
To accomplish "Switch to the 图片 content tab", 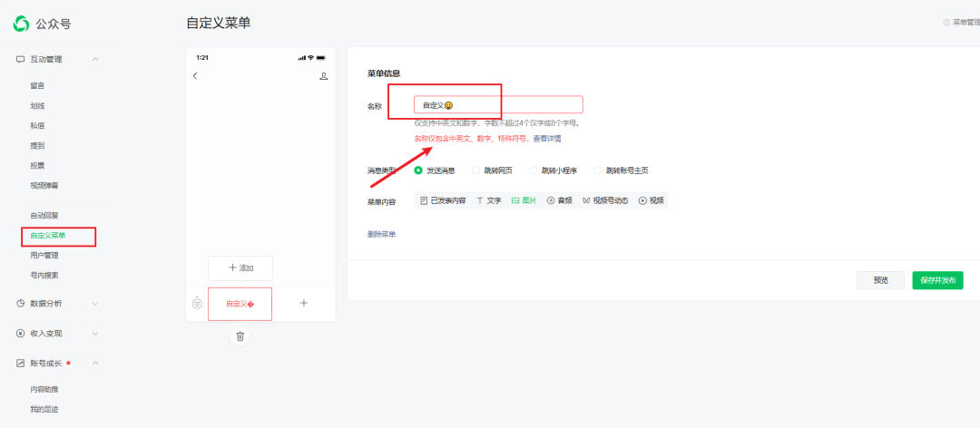I will pos(524,200).
